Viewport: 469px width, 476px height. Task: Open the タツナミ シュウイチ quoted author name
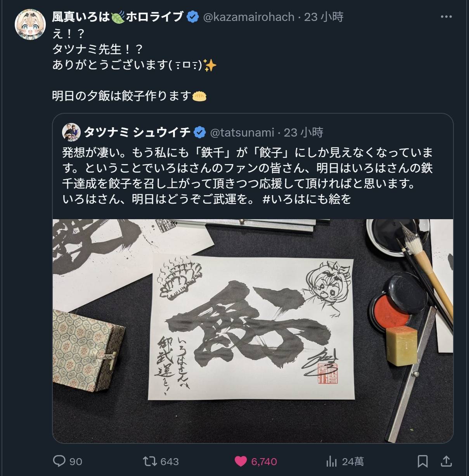click(x=137, y=132)
